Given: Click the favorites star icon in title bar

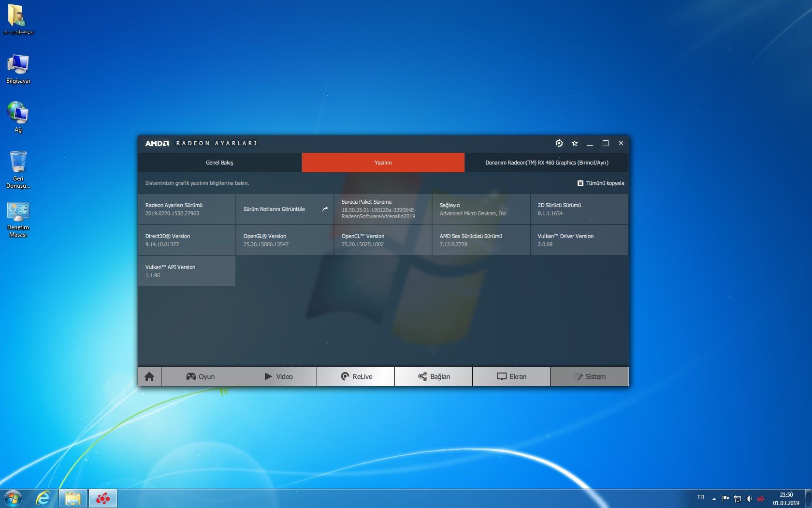Looking at the screenshot, I should point(575,143).
